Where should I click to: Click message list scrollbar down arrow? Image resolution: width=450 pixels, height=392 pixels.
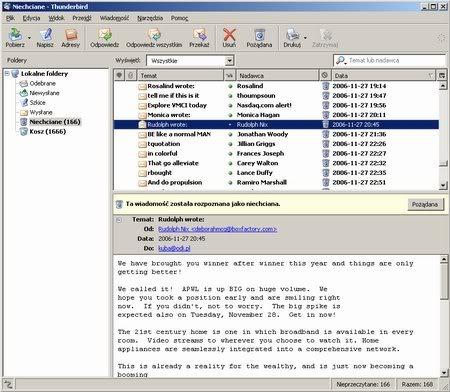click(443, 185)
